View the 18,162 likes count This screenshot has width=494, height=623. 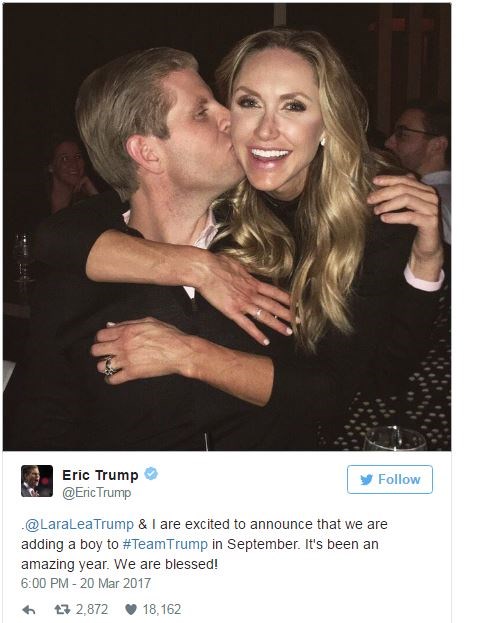[162, 609]
